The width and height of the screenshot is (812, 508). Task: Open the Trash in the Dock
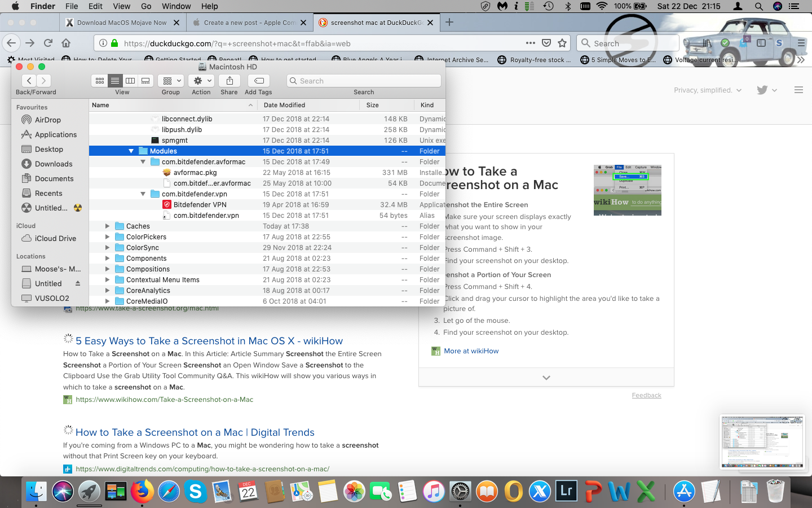775,492
